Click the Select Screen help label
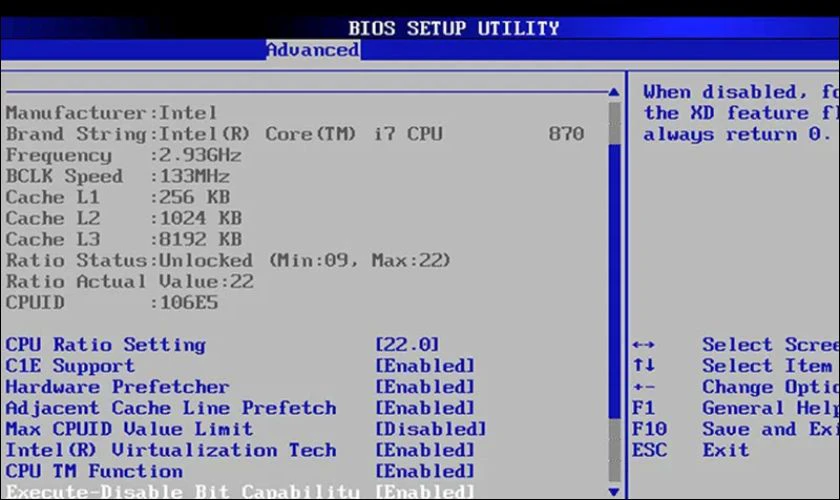 (771, 345)
